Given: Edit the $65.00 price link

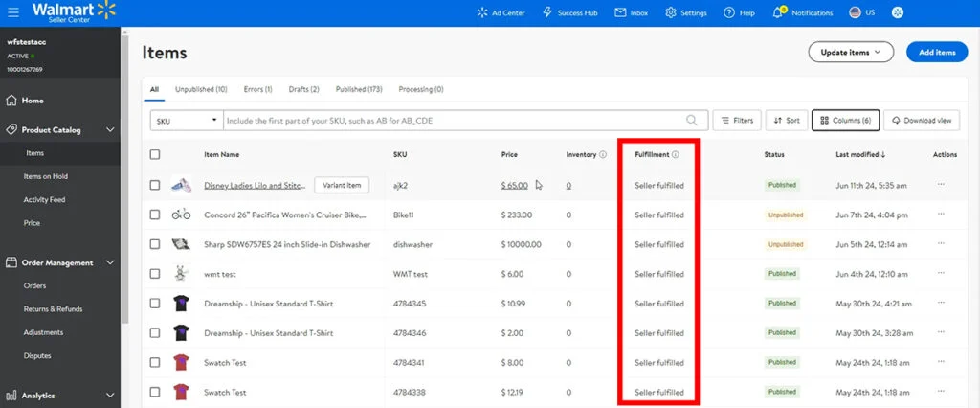Looking at the screenshot, I should pos(514,185).
